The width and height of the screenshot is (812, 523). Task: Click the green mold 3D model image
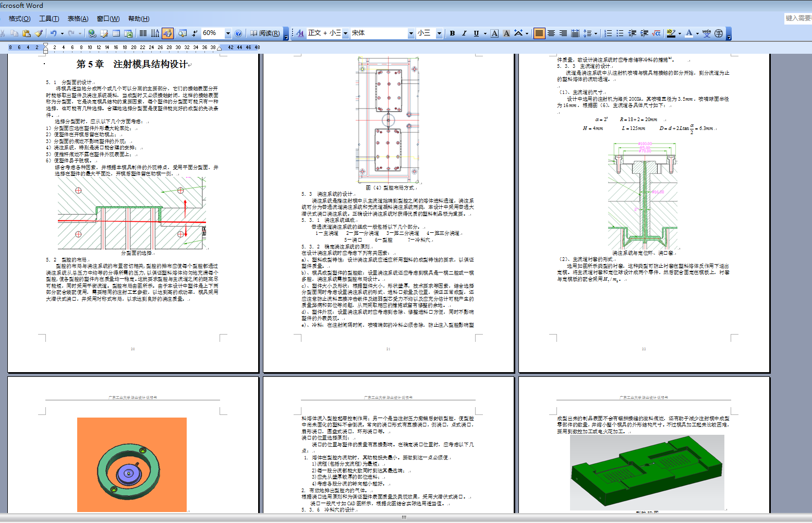click(x=647, y=472)
